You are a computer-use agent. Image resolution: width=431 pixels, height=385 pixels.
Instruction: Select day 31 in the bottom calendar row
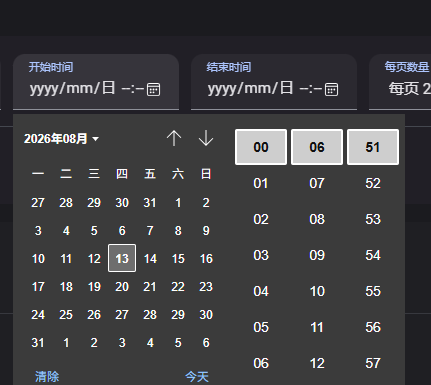38,342
